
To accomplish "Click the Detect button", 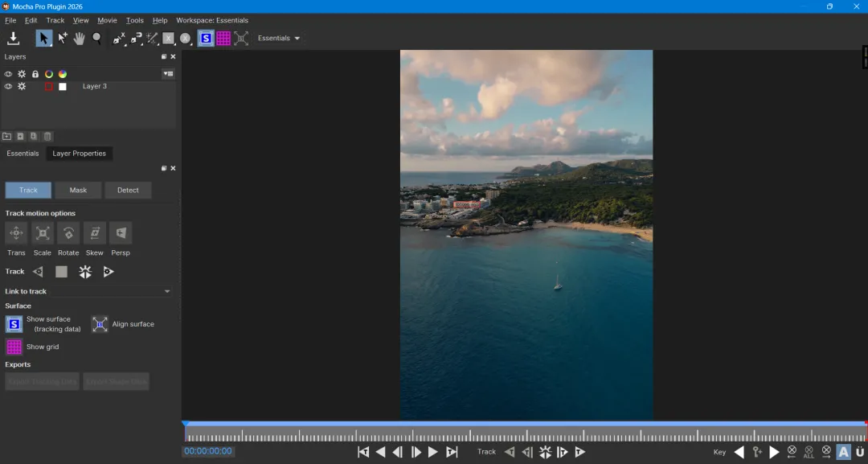I will (x=128, y=191).
